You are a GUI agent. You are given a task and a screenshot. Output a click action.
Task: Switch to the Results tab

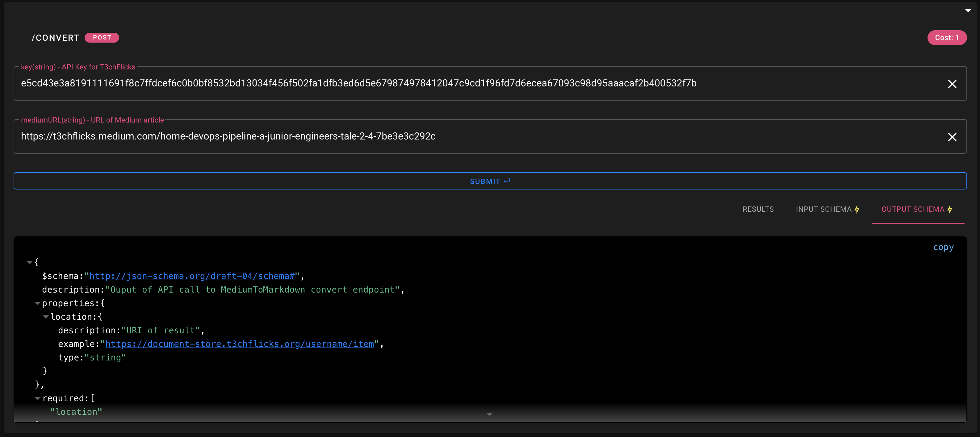point(758,209)
